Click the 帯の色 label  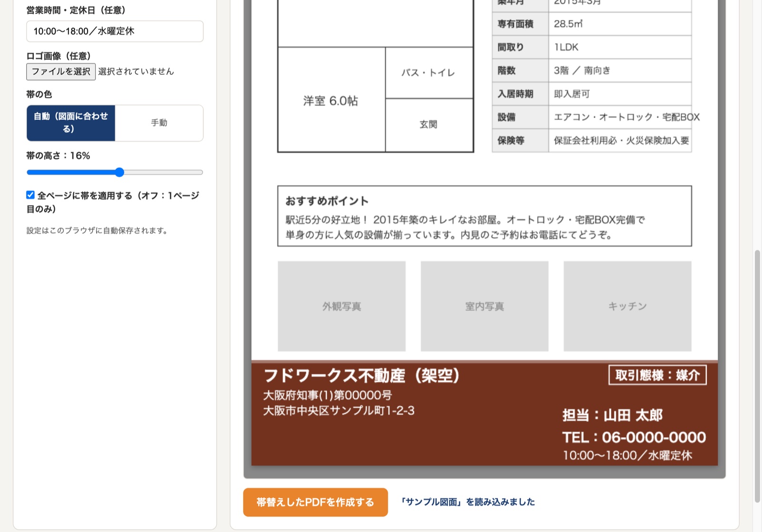click(x=39, y=94)
